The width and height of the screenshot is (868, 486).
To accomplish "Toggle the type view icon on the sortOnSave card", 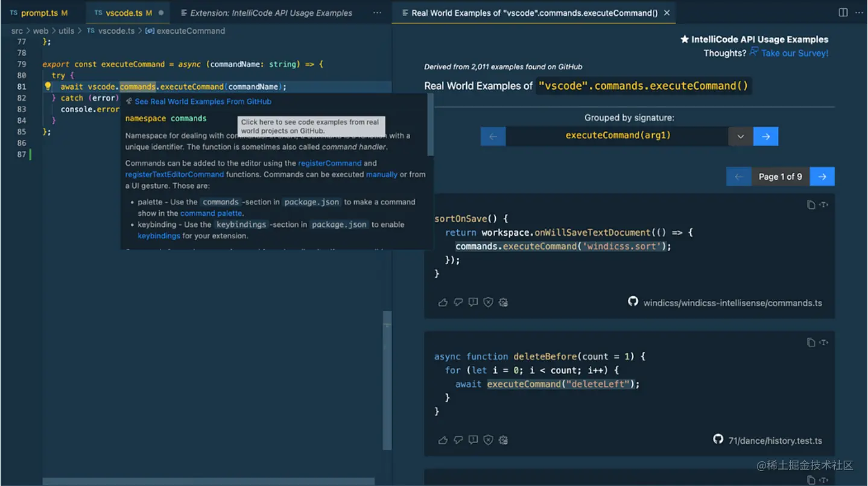I will pyautogui.click(x=824, y=205).
